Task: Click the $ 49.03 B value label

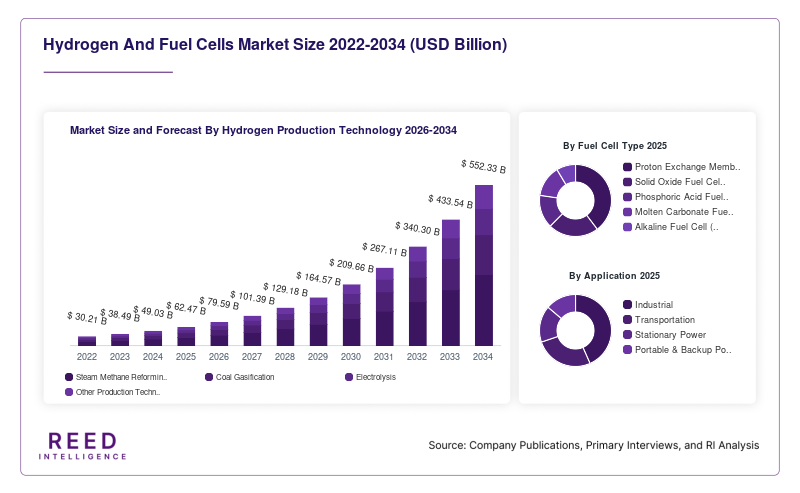Action: [x=153, y=312]
